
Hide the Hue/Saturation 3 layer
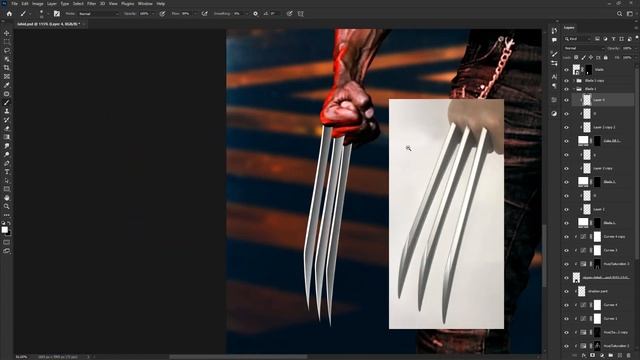(566, 264)
